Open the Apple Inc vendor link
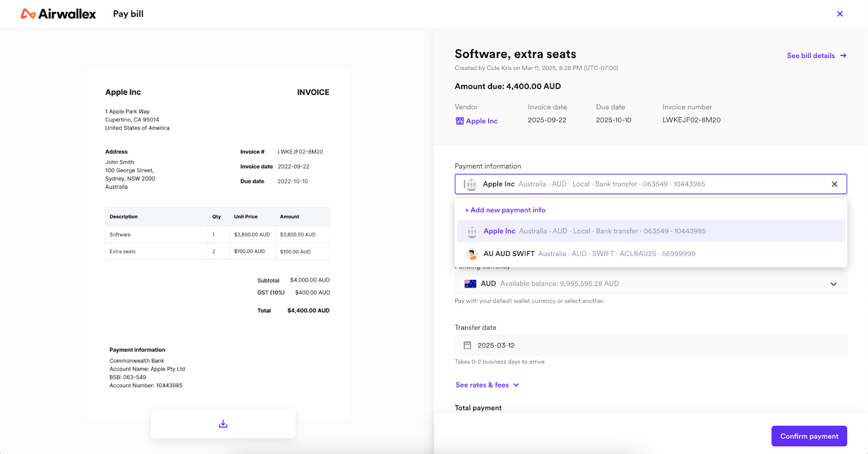The image size is (868, 454). pos(482,121)
